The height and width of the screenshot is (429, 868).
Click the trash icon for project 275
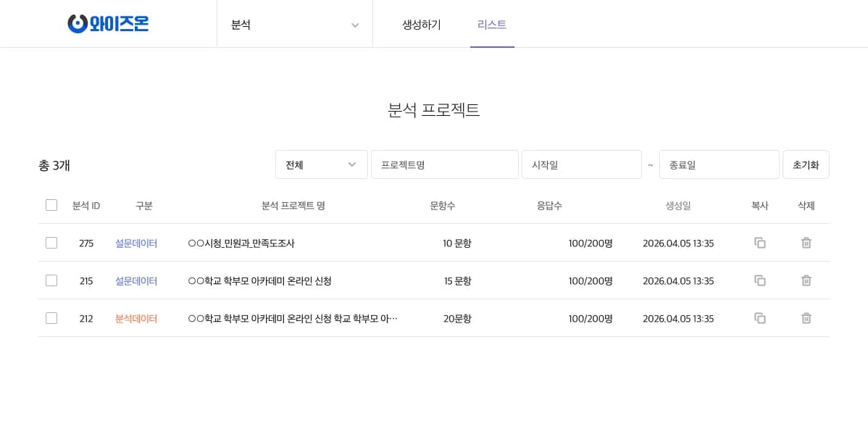pyautogui.click(x=806, y=243)
